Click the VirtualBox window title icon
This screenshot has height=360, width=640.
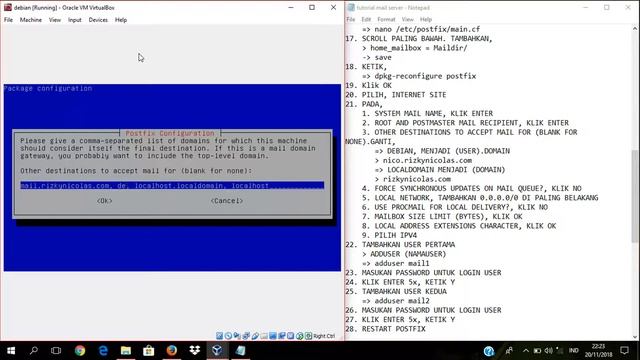click(x=8, y=7)
